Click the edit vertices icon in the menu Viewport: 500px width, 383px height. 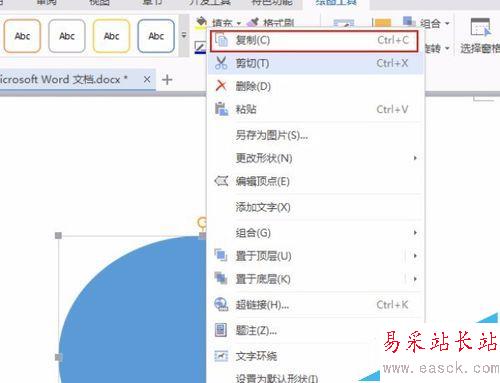tap(221, 181)
